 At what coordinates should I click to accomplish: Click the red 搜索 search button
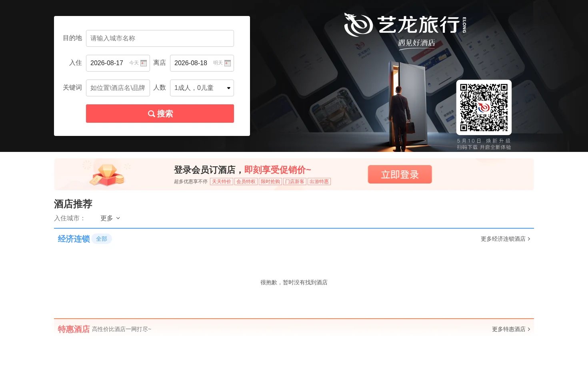click(160, 114)
